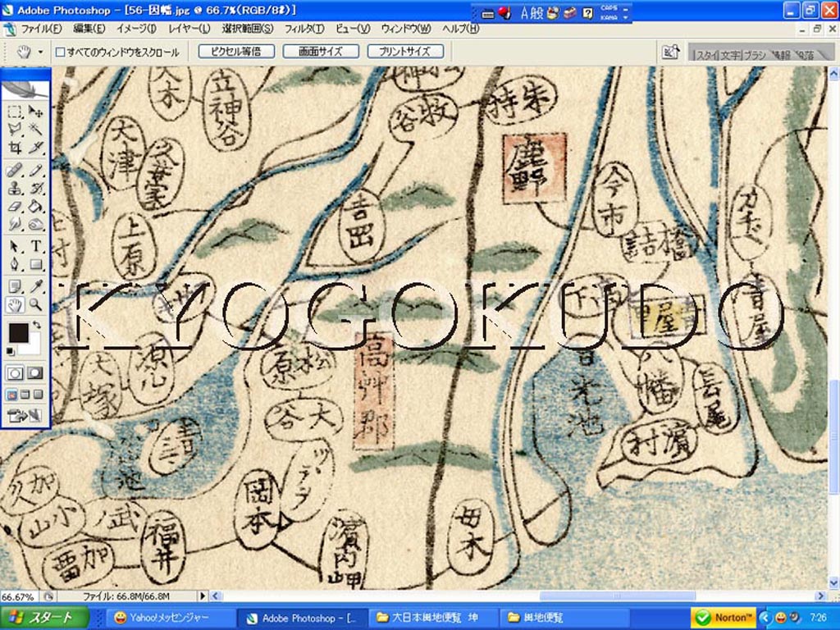Click the プリントサイズ button
Screen dimensions: 840x630
click(405, 52)
